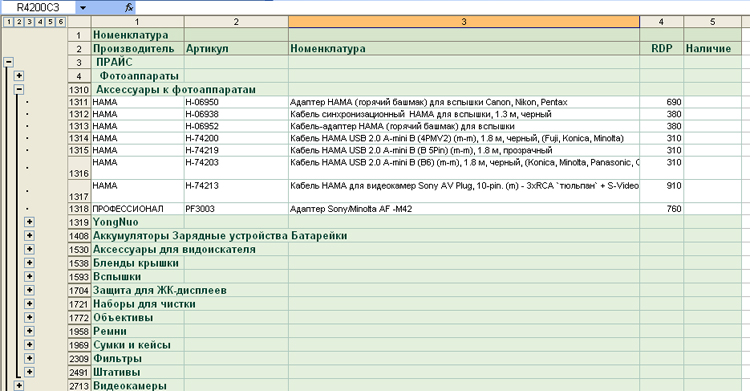
Task: Select outline level 5 button
Action: pyautogui.click(x=50, y=22)
